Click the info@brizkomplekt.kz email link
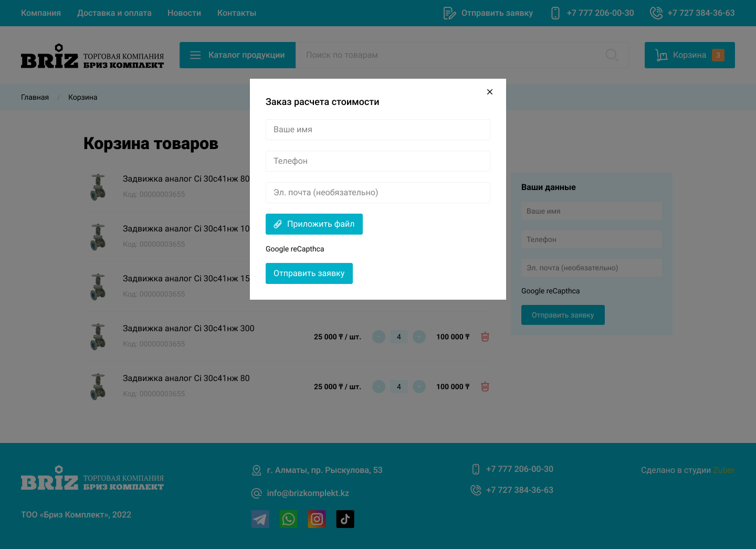This screenshot has width=756, height=549. pyautogui.click(x=308, y=493)
